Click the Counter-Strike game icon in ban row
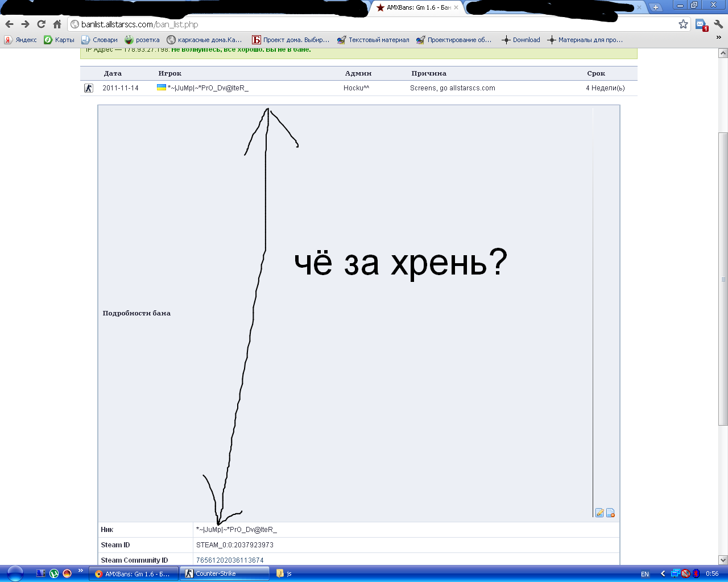Screen dimensions: 728x582 click(x=89, y=88)
